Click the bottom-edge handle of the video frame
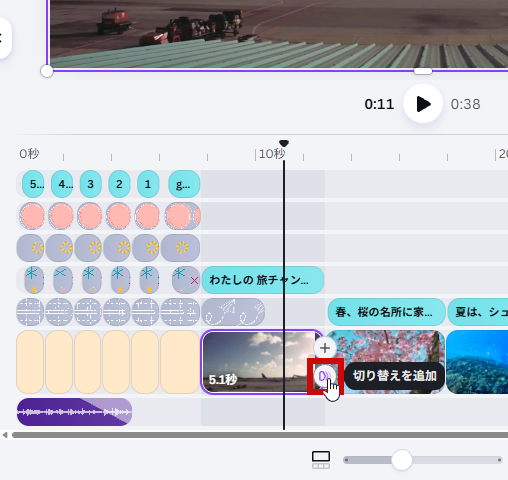The image size is (508, 480). tap(423, 71)
